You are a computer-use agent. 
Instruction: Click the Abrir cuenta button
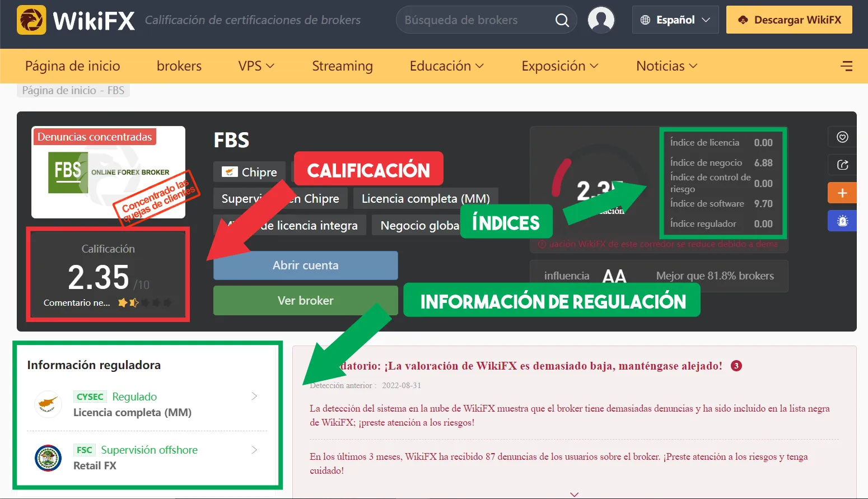coord(306,265)
